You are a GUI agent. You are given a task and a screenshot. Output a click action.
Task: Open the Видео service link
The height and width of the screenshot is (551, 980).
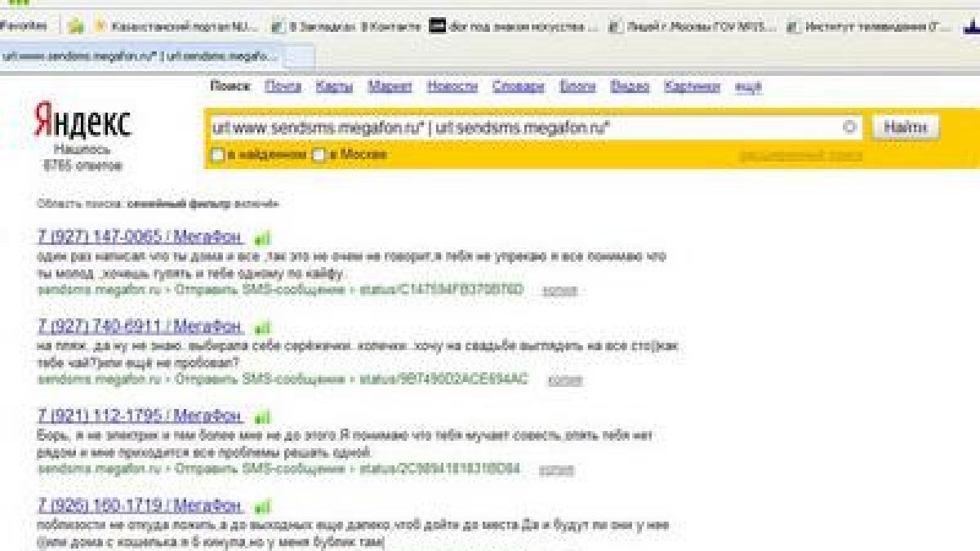click(630, 87)
